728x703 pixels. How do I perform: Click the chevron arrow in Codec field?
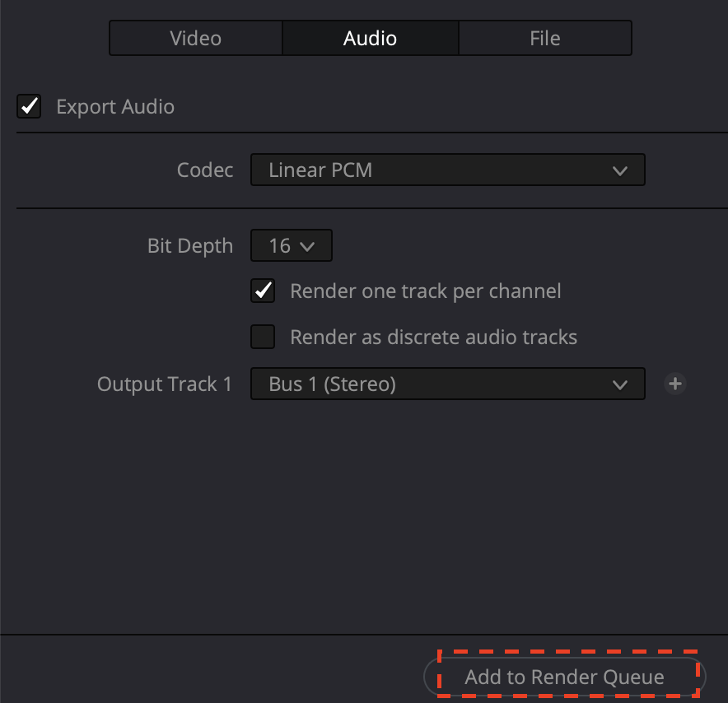tap(620, 171)
